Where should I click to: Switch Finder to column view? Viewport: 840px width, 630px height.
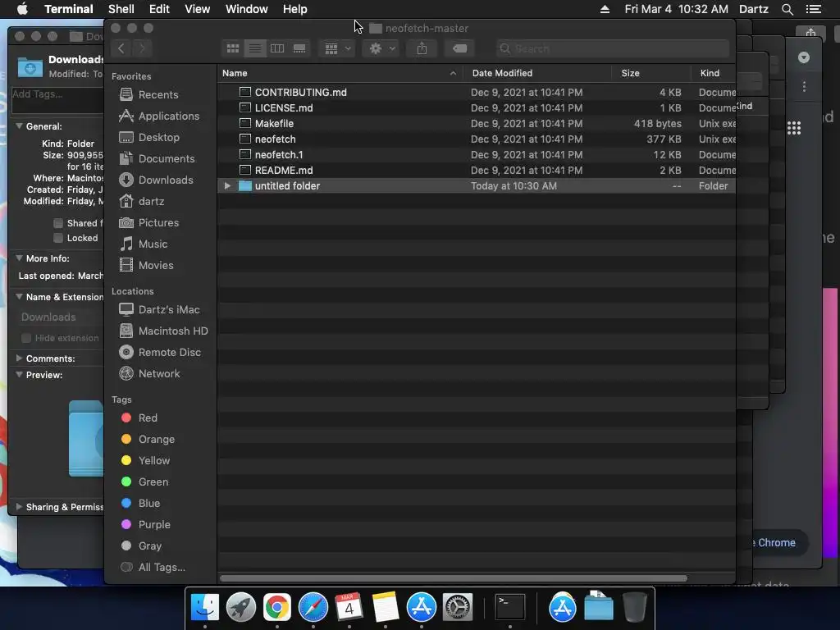click(x=277, y=48)
